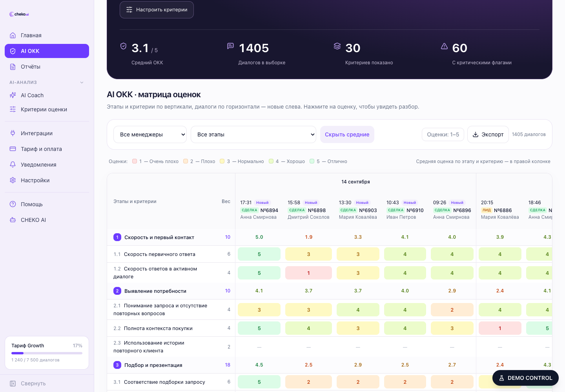The height and width of the screenshot is (392, 565).
Task: Toggle the Оценки: 1–5 scale switch
Action: click(443, 134)
